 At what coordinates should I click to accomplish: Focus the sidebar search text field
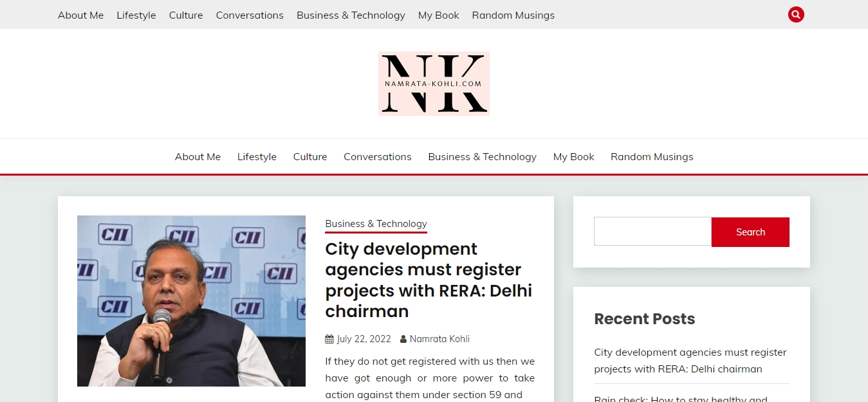point(652,232)
